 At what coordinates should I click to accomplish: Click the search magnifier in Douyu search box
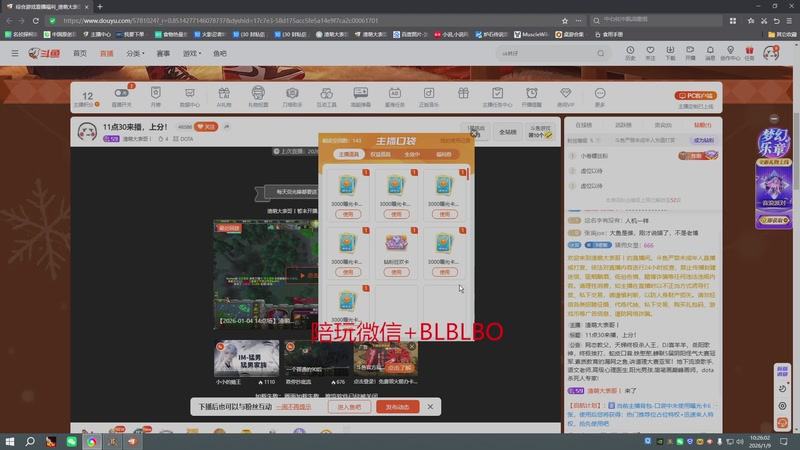coord(601,53)
